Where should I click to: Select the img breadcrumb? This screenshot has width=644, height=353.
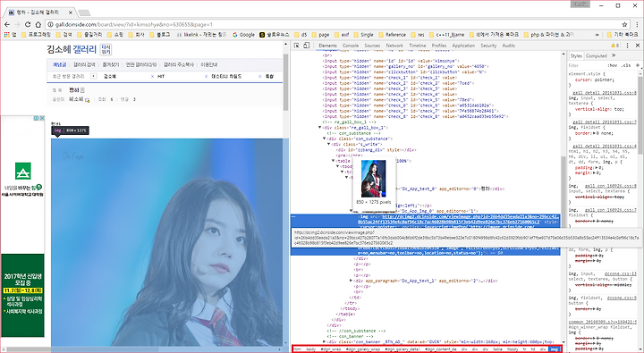(554, 349)
